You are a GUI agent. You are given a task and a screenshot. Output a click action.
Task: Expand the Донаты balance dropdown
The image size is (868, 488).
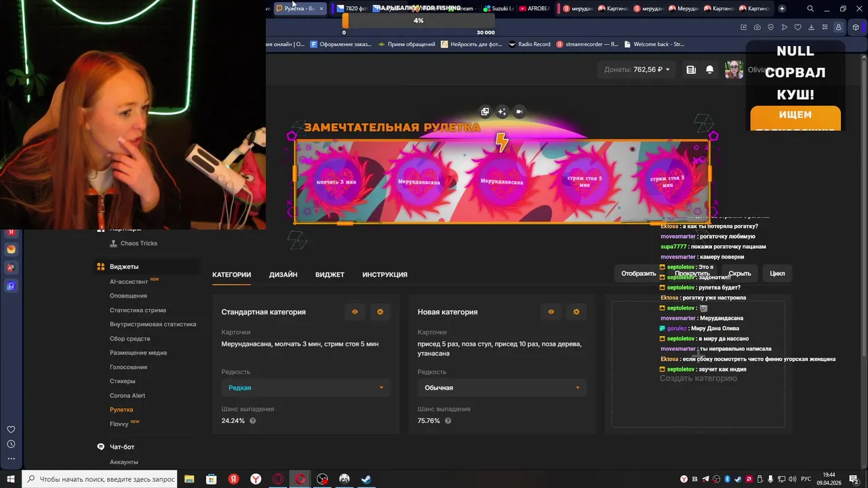[637, 69]
